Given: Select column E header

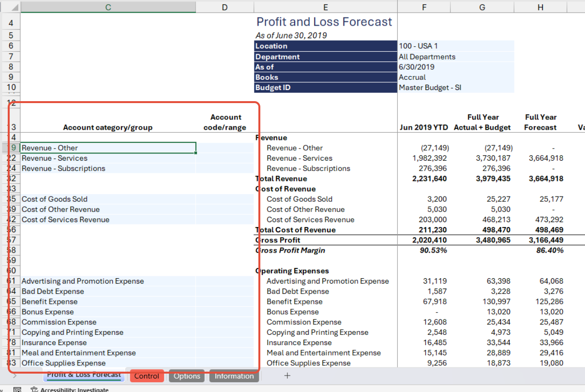Looking at the screenshot, I should (325, 7).
